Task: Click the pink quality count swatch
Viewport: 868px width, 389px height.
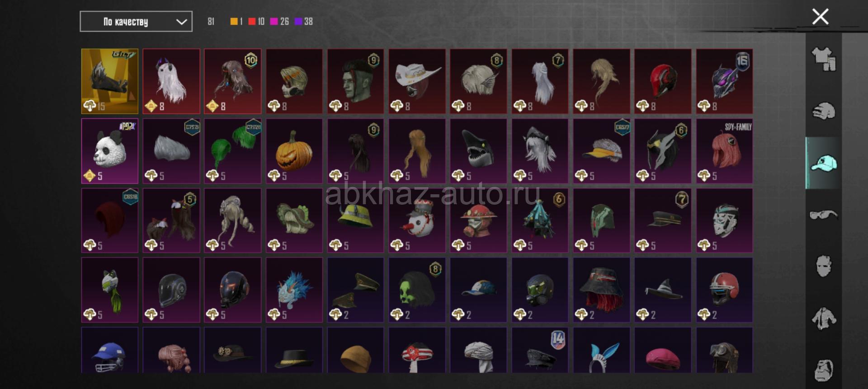Action: [274, 21]
